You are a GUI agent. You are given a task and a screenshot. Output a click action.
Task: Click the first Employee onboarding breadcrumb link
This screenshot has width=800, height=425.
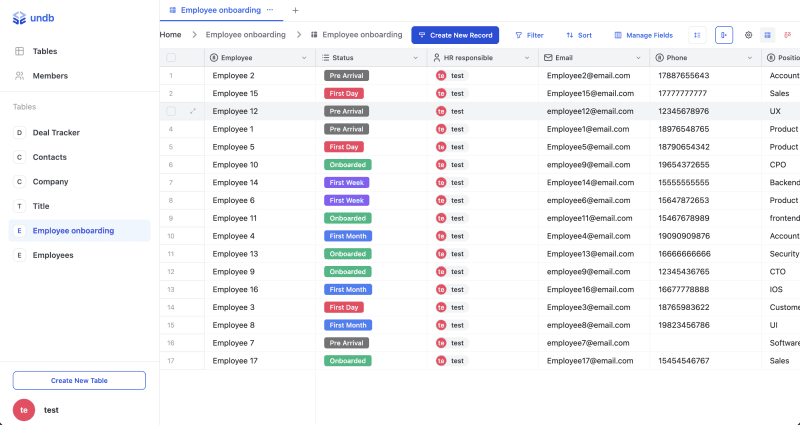(x=245, y=35)
